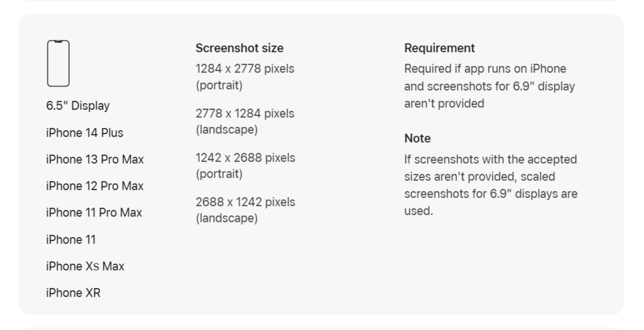Select the iPhone 13 Pro Max entry

click(x=95, y=159)
